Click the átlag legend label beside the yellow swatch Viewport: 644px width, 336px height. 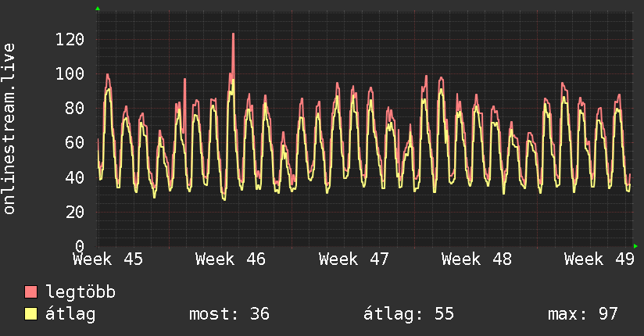(x=70, y=314)
